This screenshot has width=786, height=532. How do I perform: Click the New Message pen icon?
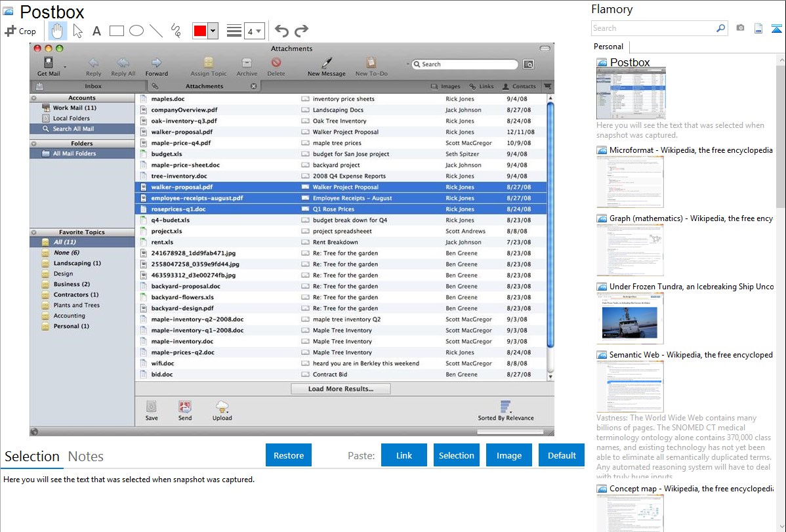point(326,63)
